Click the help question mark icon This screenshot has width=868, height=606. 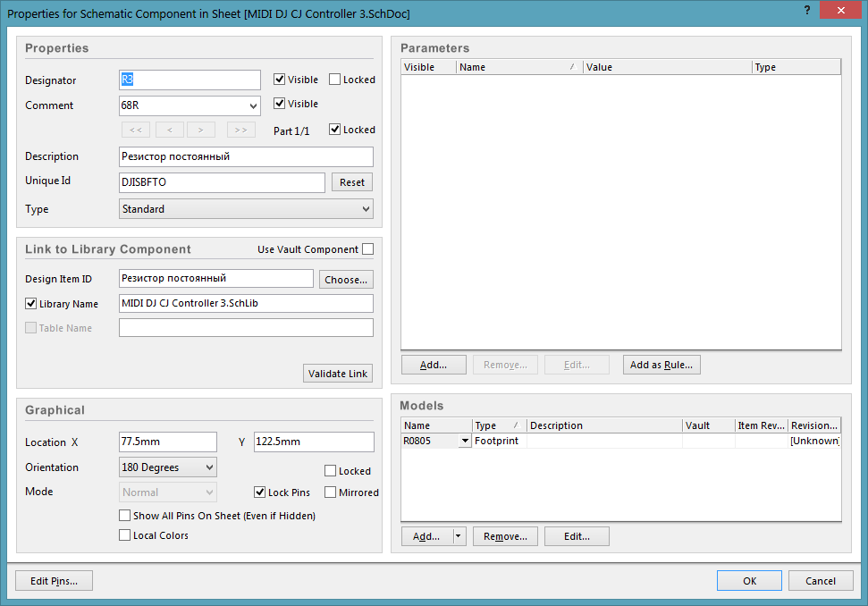[x=806, y=9]
